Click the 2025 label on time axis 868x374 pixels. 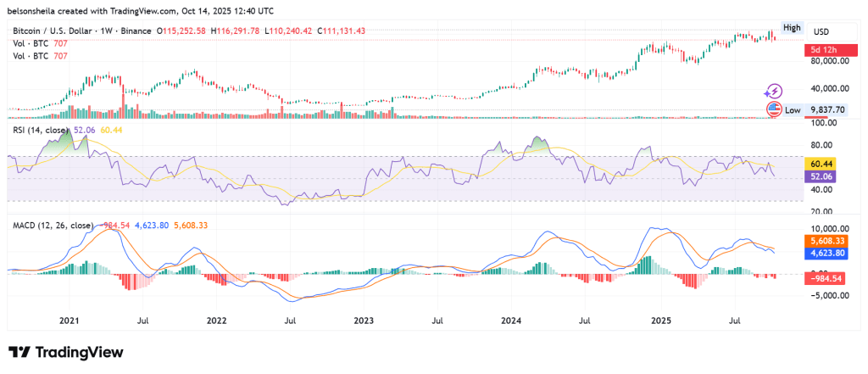coord(660,321)
